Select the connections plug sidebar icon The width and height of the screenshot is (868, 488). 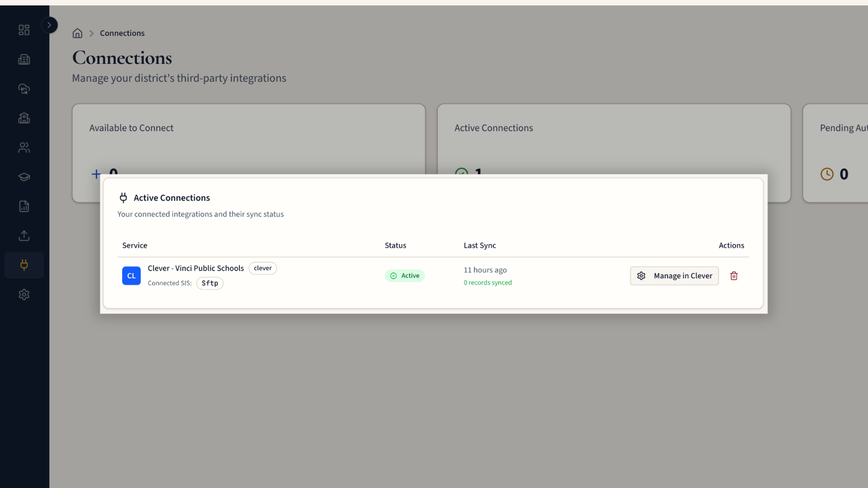pos(24,265)
